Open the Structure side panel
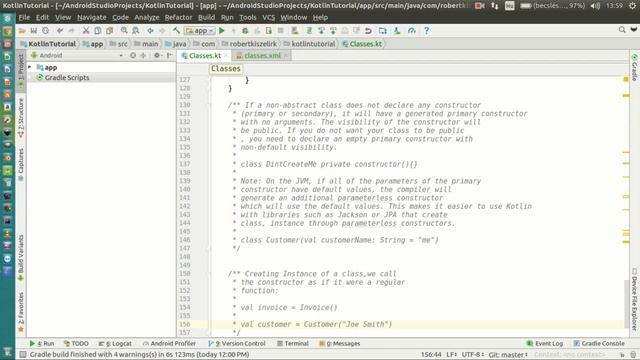This screenshot has height=360, width=640. point(21,118)
